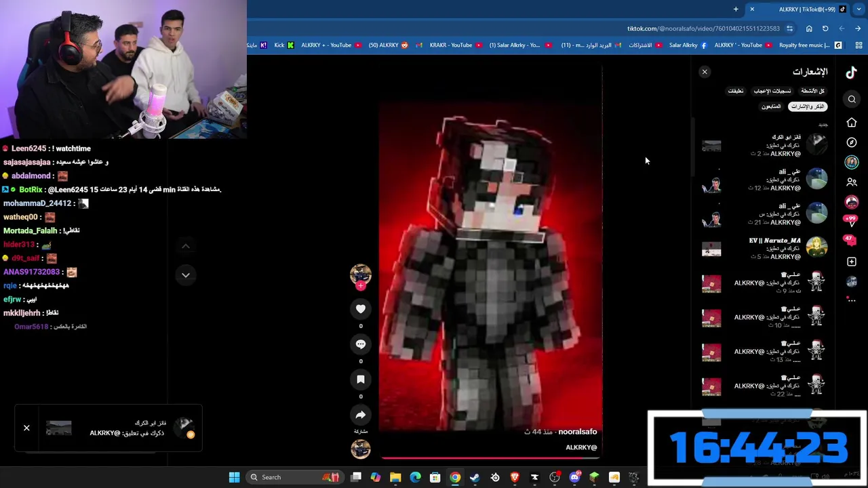Image resolution: width=868 pixels, height=488 pixels.
Task: Open the creator avatar above the follow badge
Action: 361,274
